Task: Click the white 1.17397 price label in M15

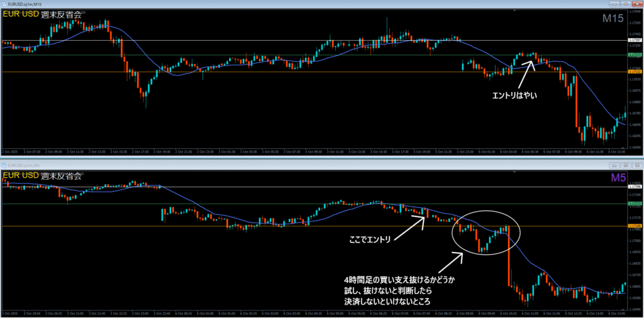Action: point(635,40)
